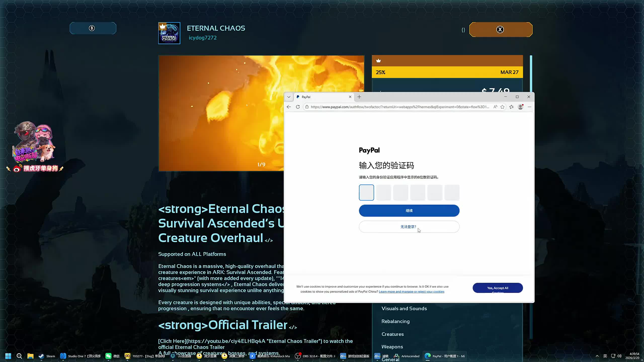Open browser settings and more menu

[x=530, y=107]
